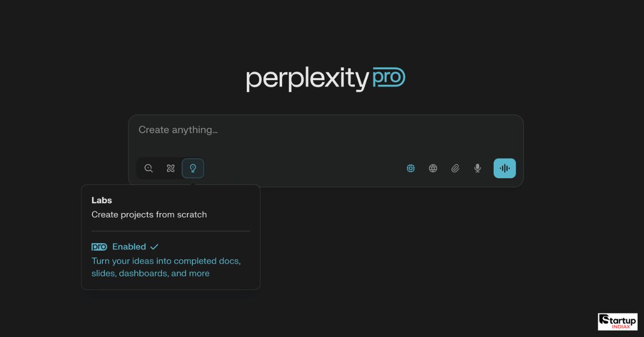This screenshot has height=337, width=644.
Task: Click the Startup Indiax watermark logo
Action: point(618,322)
